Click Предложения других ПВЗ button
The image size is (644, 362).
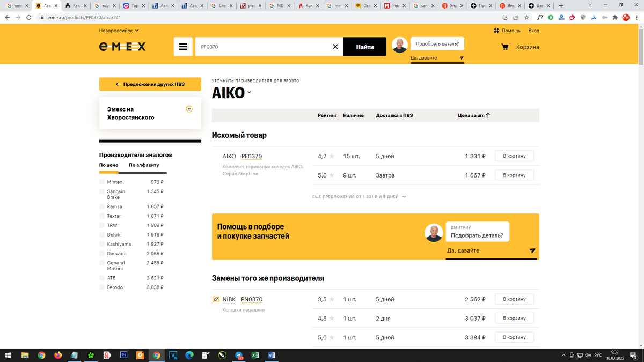pos(150,84)
